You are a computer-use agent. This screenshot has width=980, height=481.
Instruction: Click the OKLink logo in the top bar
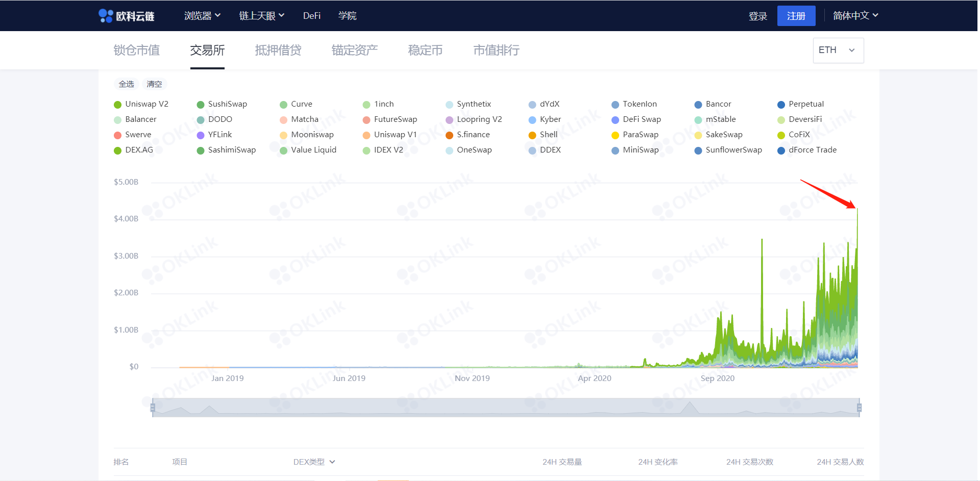click(x=124, y=15)
